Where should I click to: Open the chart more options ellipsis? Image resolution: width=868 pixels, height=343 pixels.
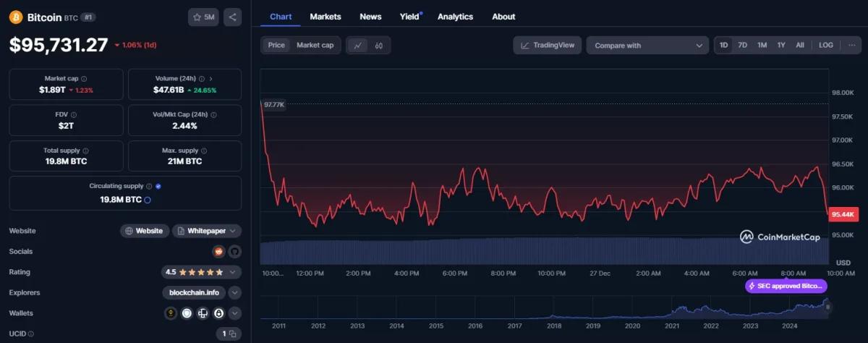tap(851, 45)
